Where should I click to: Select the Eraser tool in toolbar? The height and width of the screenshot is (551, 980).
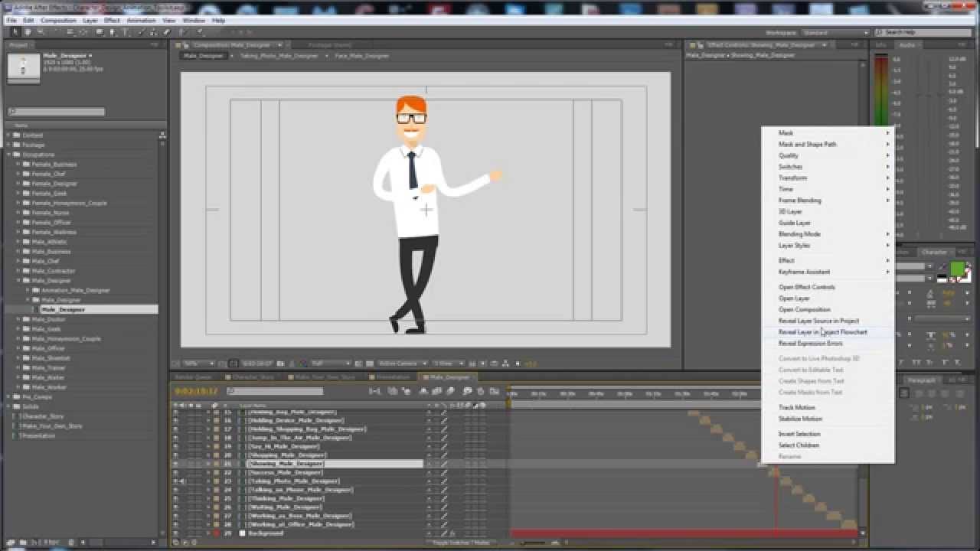click(166, 32)
